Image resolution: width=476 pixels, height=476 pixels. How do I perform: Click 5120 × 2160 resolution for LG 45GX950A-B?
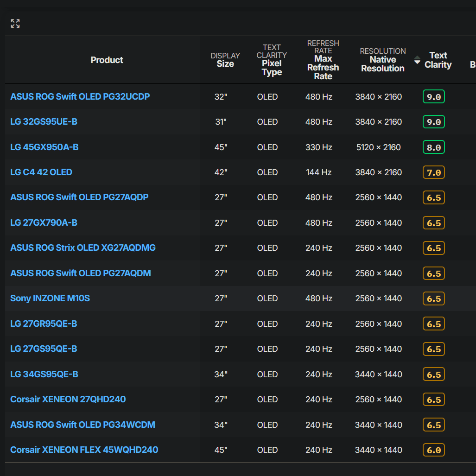point(379,147)
